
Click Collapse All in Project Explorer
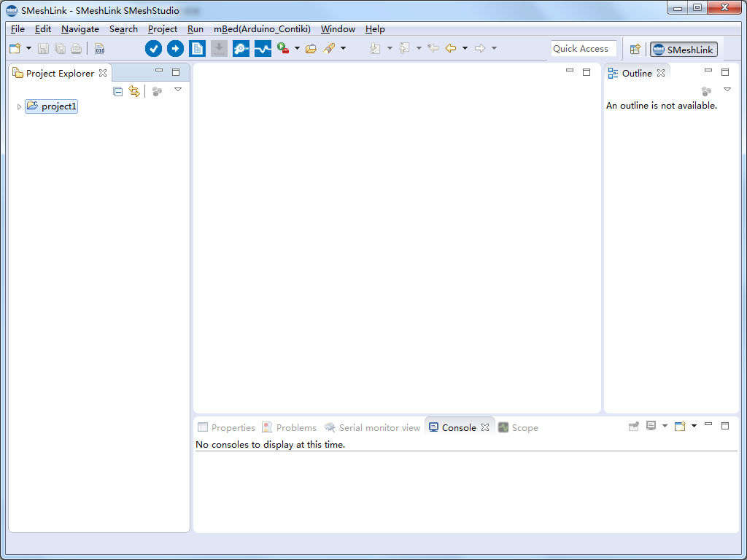click(117, 91)
